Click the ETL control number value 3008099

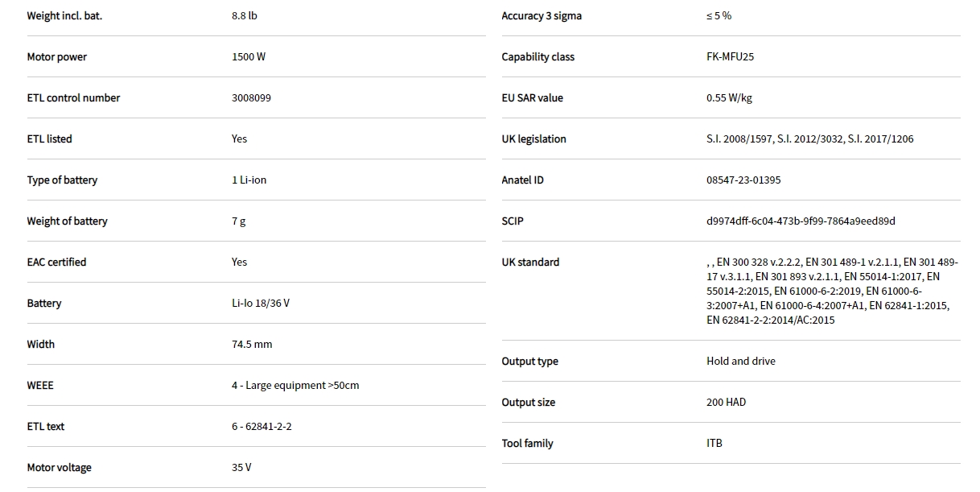click(251, 98)
